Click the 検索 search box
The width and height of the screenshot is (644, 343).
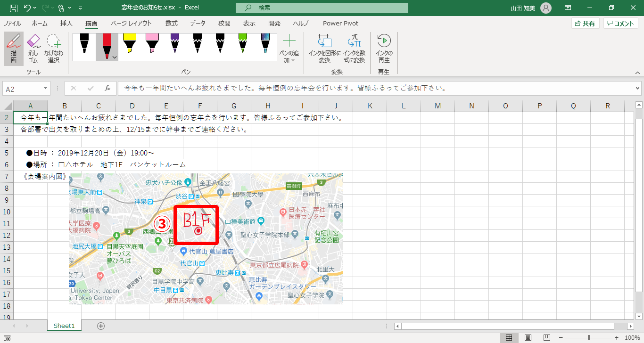[322, 8]
